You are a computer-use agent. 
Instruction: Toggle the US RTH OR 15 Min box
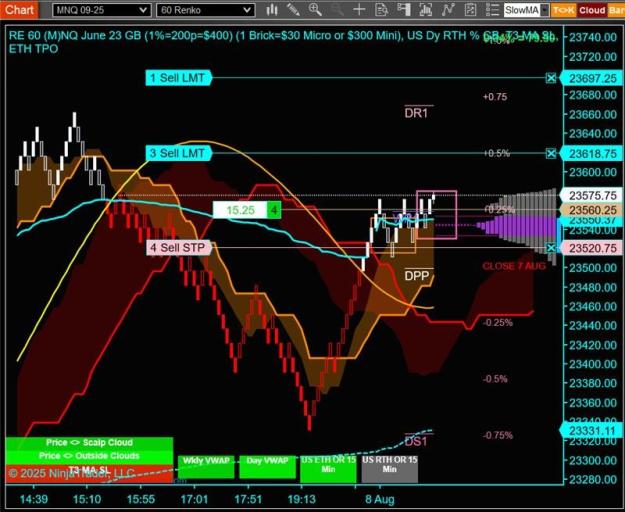389,469
